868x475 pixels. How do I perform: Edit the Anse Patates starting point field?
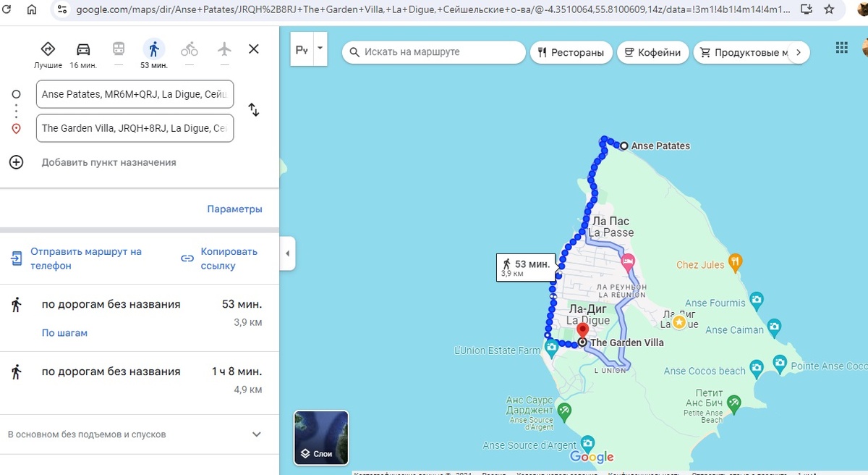coord(135,94)
